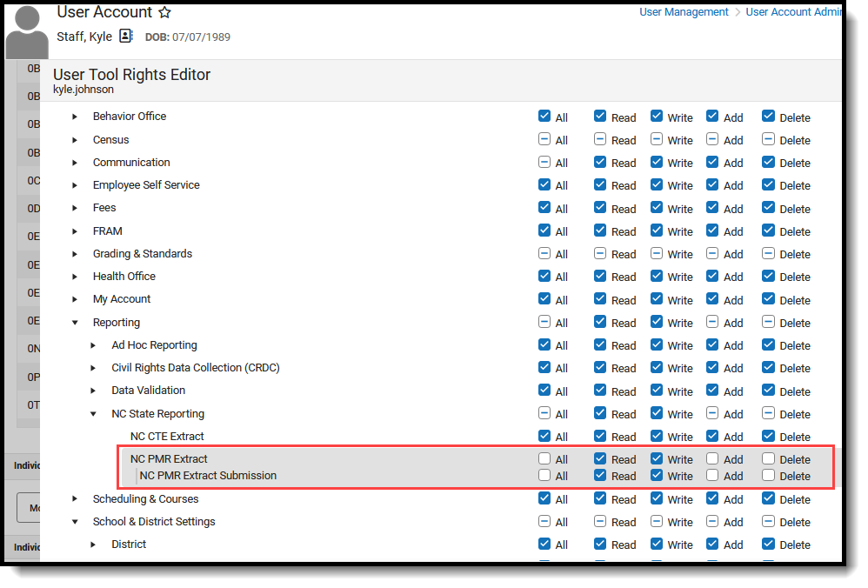This screenshot has height=588, width=868.
Task: Uncheck Read for My Account
Action: tap(600, 299)
